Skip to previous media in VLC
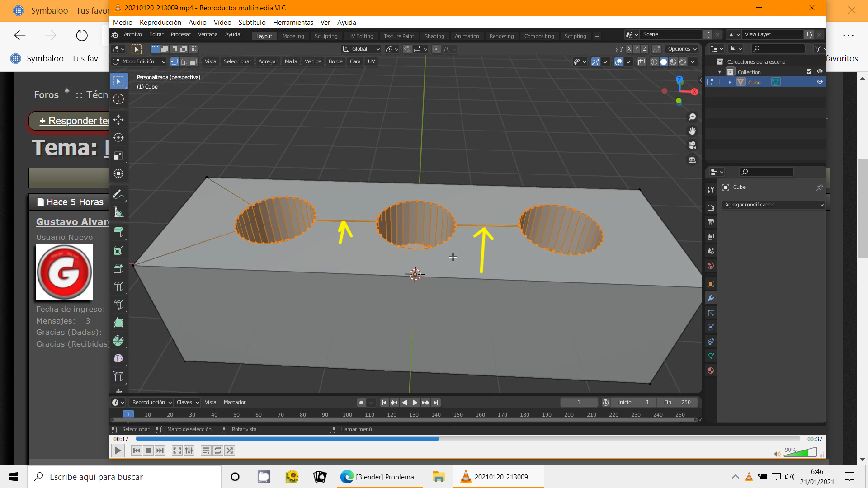Screen dimensions: 868x488 136,450
